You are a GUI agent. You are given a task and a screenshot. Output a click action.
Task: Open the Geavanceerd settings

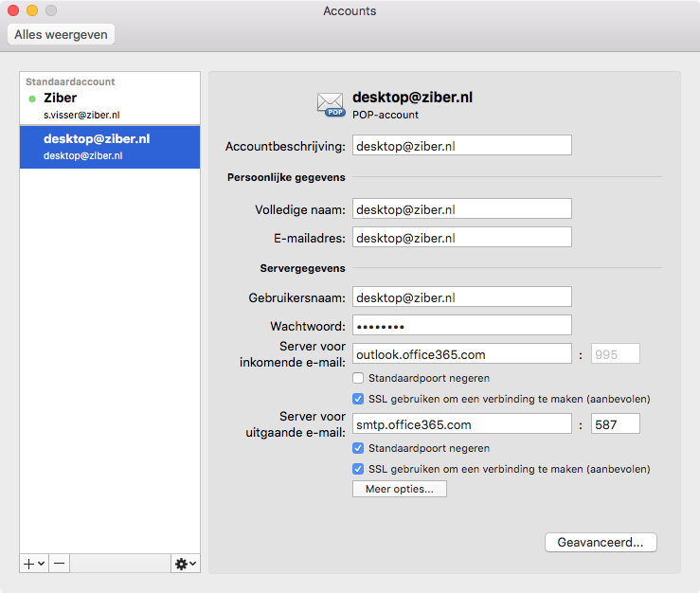pos(601,542)
